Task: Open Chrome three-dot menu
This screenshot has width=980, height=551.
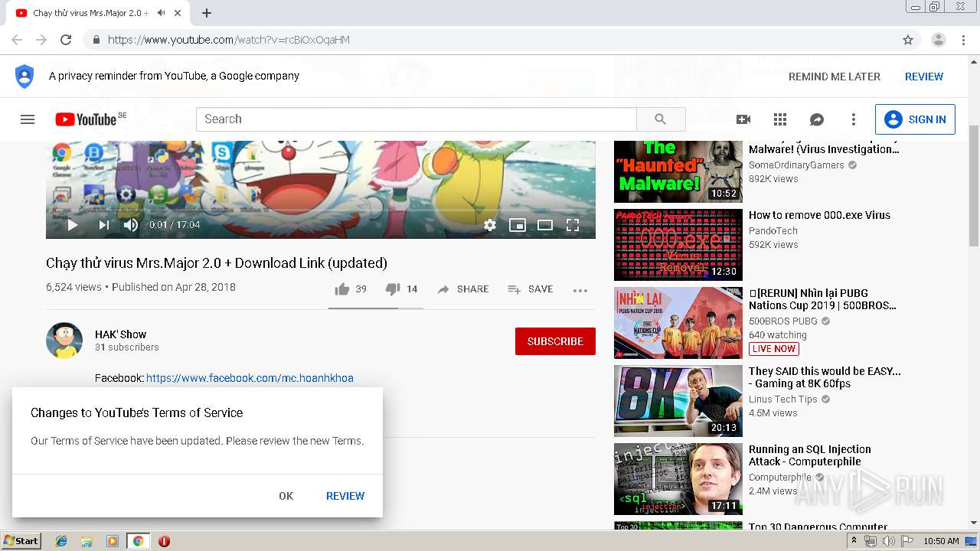Action: click(964, 40)
